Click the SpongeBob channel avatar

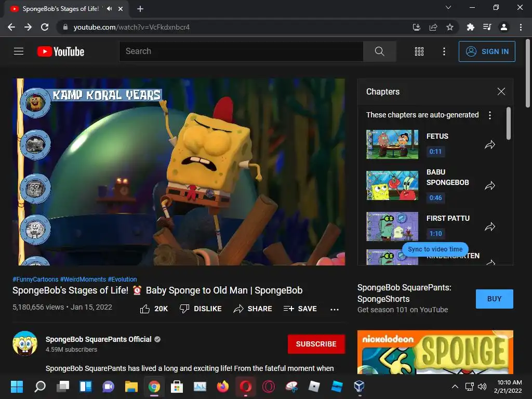(25, 343)
